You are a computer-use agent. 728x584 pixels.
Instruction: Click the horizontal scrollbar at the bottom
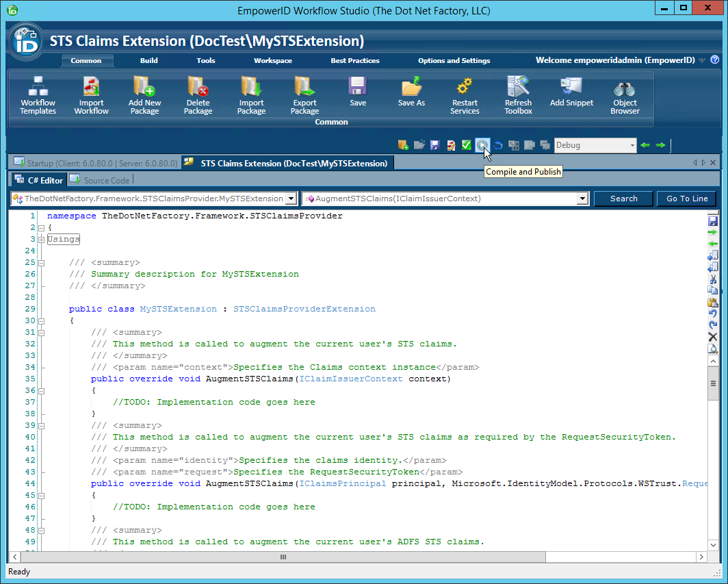283,557
